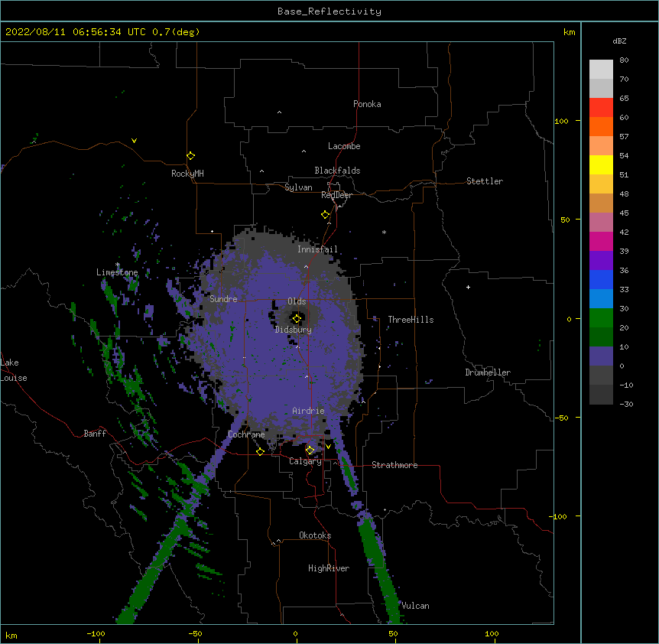Click the Drumheller city label
This screenshot has width=659, height=644.
[x=488, y=372]
